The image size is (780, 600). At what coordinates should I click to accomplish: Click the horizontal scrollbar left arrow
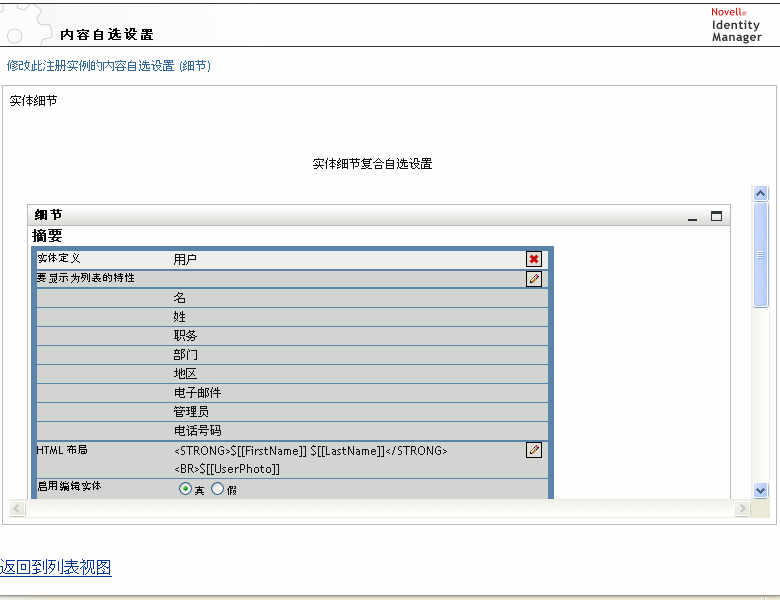17,508
